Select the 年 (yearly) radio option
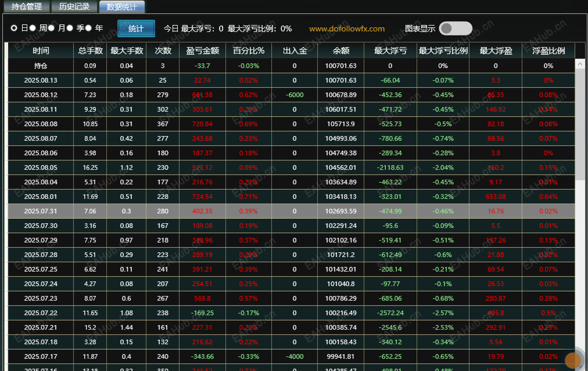 click(x=88, y=28)
